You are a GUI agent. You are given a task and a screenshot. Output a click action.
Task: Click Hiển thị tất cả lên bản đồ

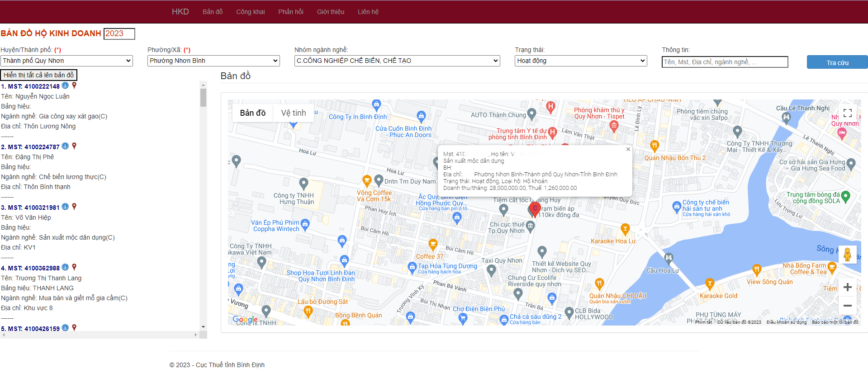click(39, 75)
